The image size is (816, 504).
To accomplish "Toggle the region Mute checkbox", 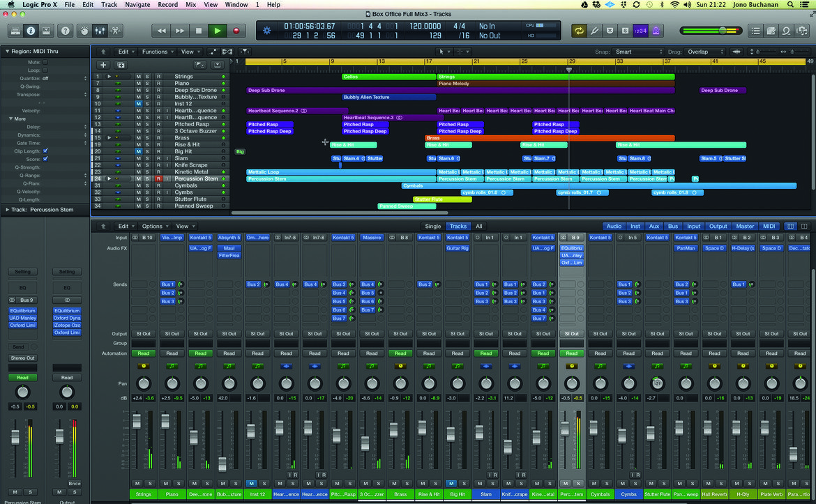I will pos(45,62).
